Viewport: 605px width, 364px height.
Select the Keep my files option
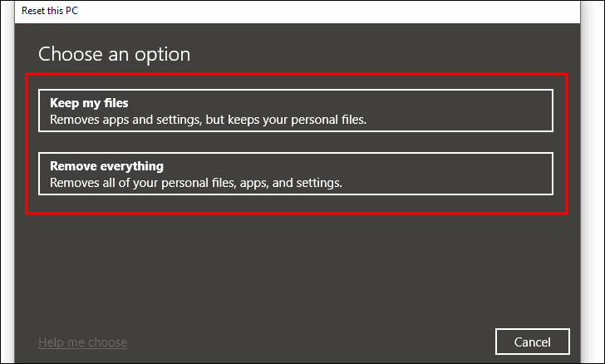pos(296,111)
